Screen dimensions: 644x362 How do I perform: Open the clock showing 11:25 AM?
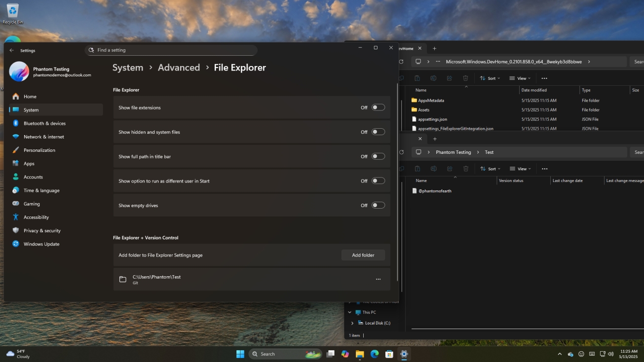point(629,354)
